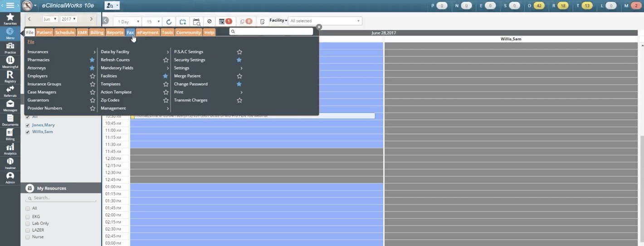Select Merge Patient from File menu
Image resolution: width=644 pixels, height=246 pixels.
pyautogui.click(x=187, y=76)
